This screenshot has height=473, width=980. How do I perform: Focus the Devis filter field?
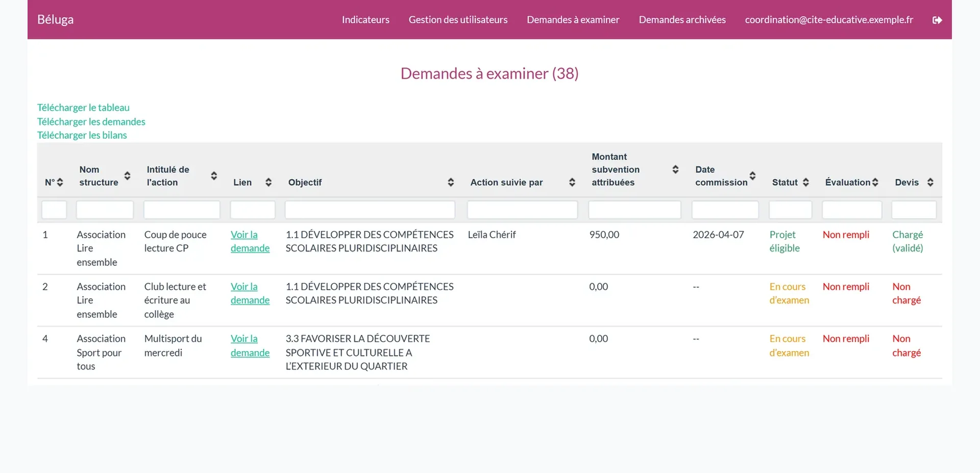point(914,210)
